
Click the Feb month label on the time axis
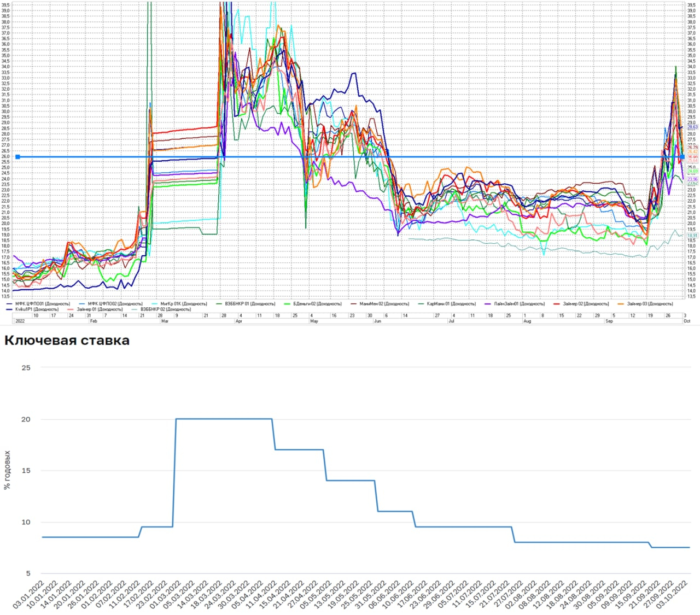coord(93,321)
